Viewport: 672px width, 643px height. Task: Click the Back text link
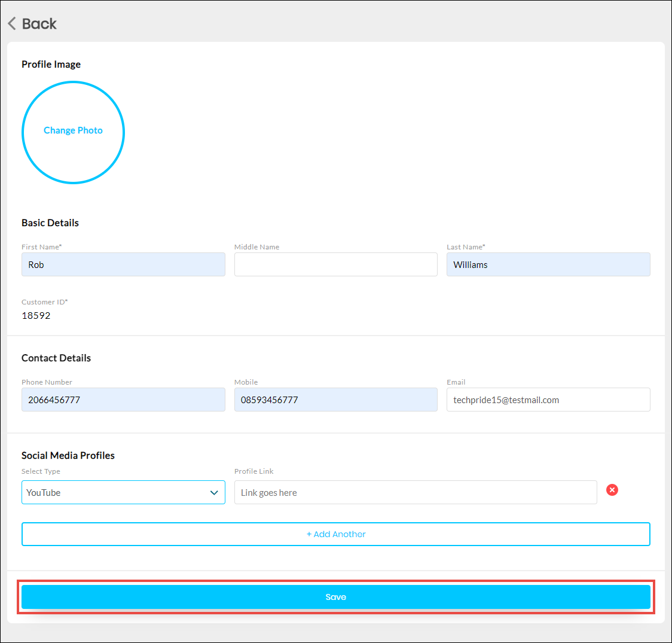coord(39,24)
